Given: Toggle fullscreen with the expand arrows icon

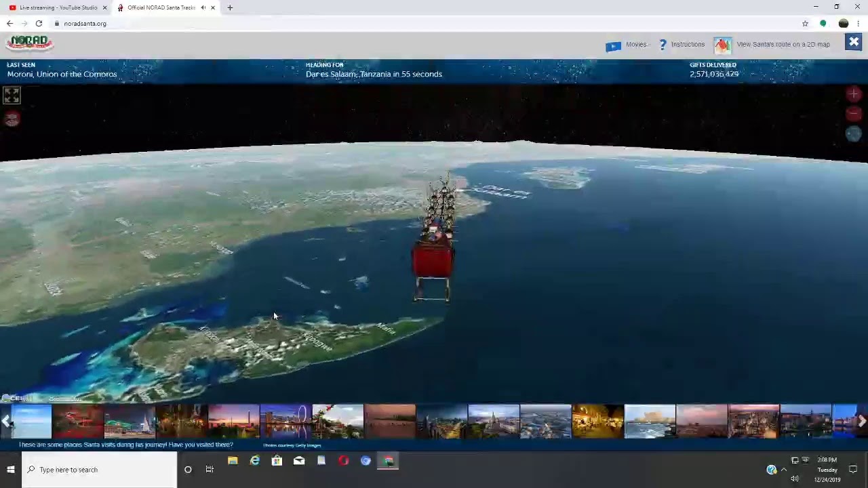Looking at the screenshot, I should [x=12, y=96].
